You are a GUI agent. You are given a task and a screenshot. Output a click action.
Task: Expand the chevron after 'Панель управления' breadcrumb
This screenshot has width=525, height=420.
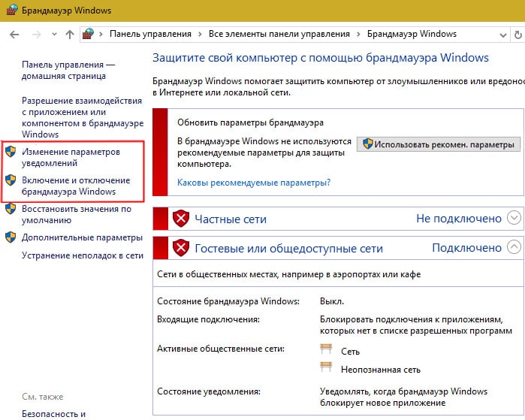coord(200,35)
